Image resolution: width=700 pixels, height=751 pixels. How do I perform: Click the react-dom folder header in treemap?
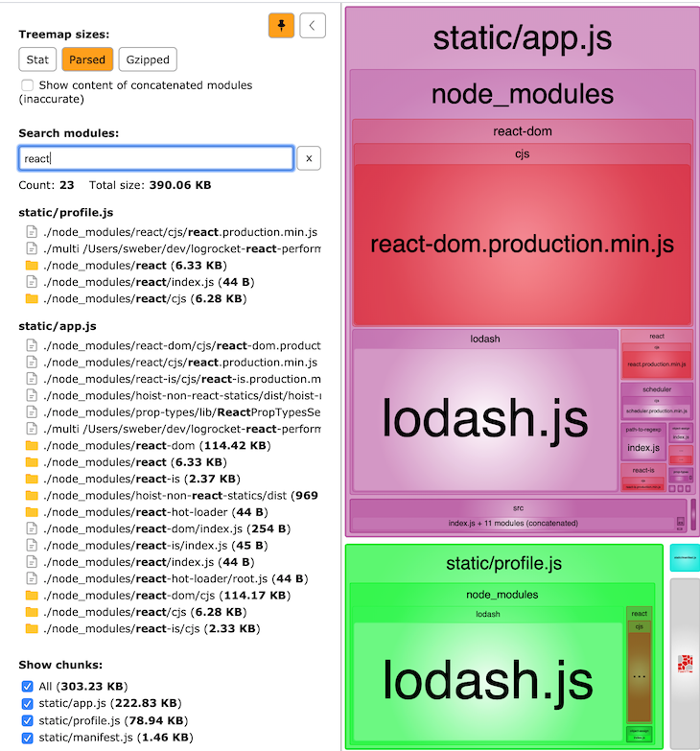pos(523,131)
